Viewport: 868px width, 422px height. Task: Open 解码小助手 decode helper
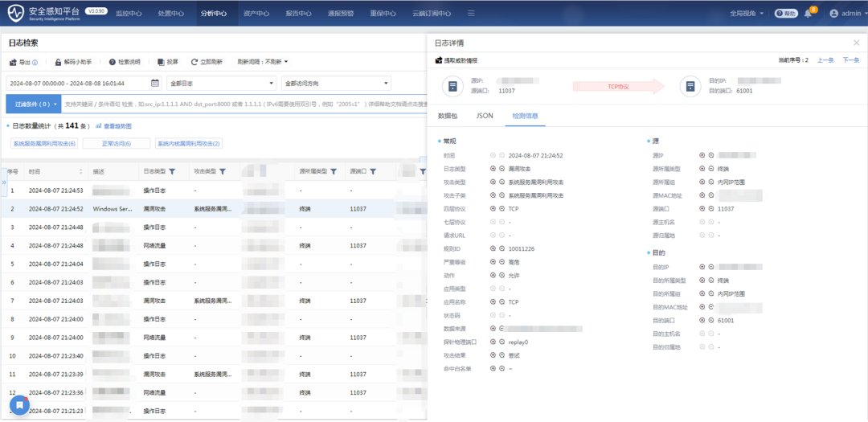(73, 62)
